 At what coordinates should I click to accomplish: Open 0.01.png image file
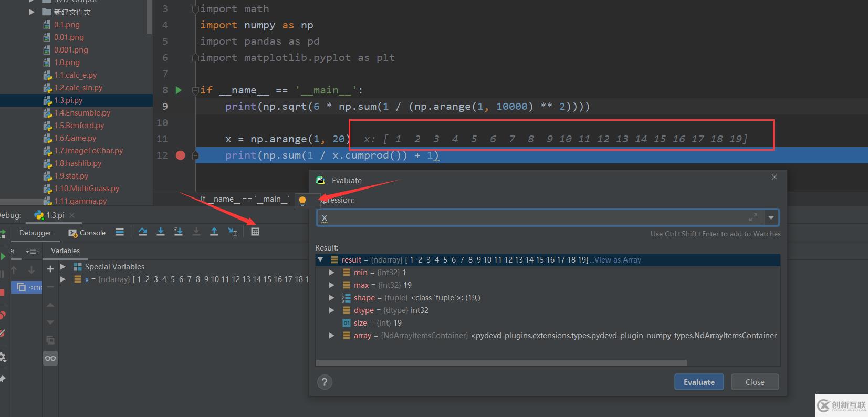click(x=69, y=37)
